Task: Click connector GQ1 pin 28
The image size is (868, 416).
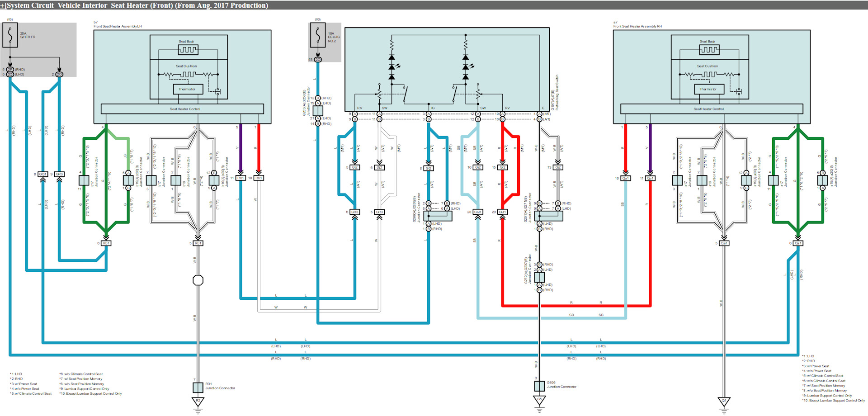Action: click(478, 212)
